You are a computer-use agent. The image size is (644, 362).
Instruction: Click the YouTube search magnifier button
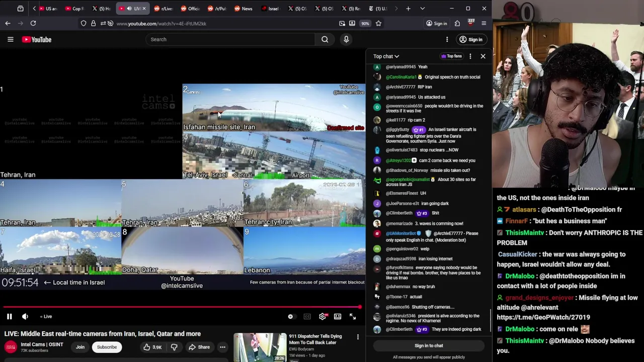(x=325, y=39)
